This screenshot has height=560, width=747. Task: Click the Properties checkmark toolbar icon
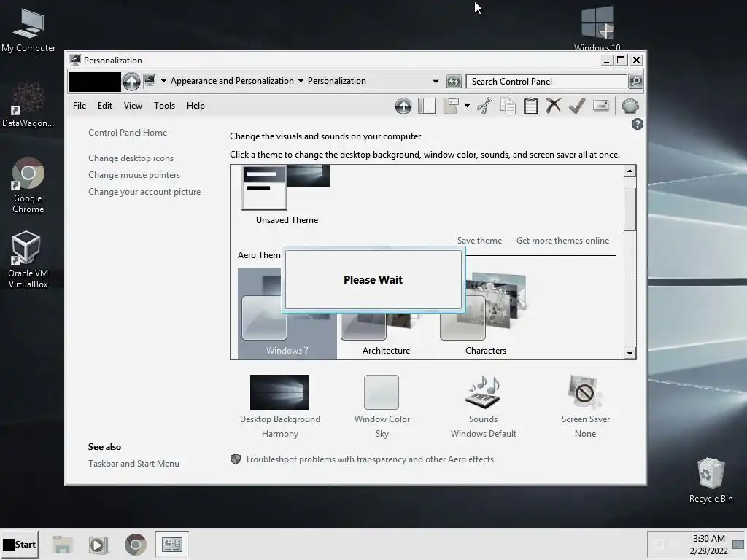(577, 106)
